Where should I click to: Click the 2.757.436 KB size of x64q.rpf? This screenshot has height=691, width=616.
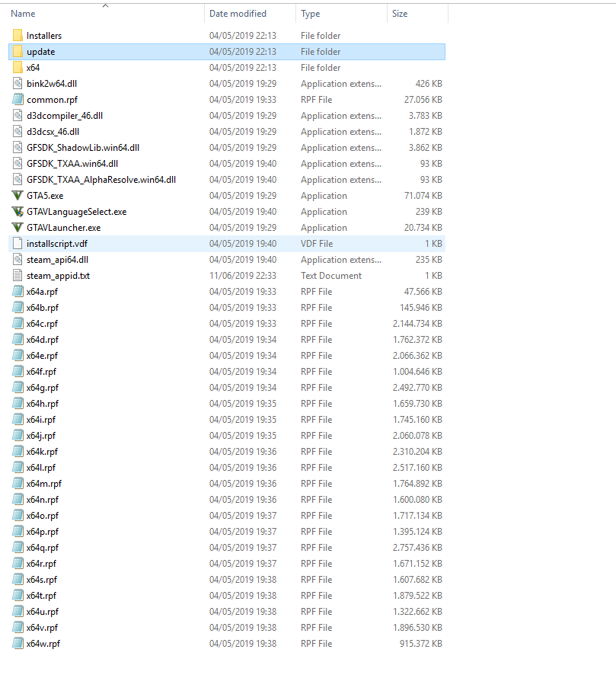(x=417, y=547)
